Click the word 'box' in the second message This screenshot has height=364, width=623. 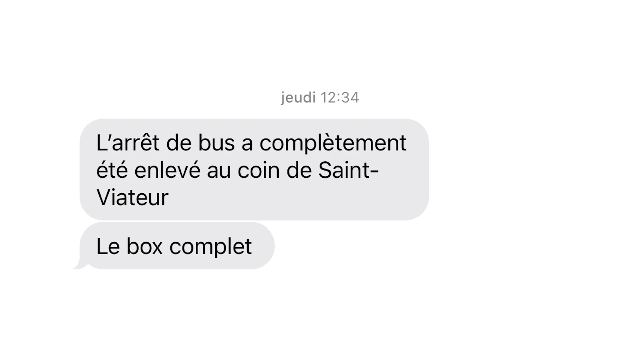pos(144,246)
